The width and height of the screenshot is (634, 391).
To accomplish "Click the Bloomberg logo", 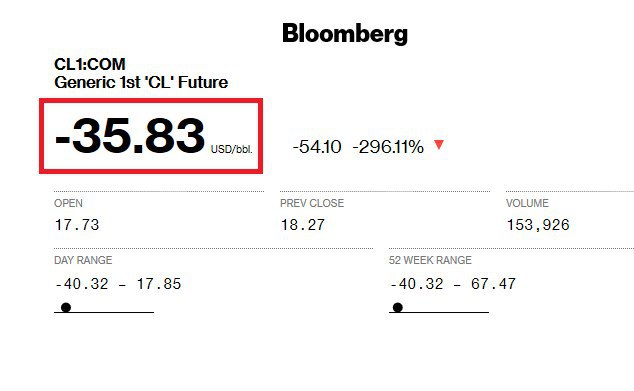I will pos(345,34).
